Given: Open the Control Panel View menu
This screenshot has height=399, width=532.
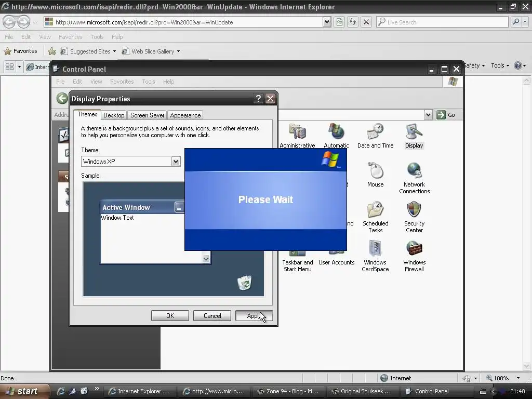Looking at the screenshot, I should [x=96, y=82].
